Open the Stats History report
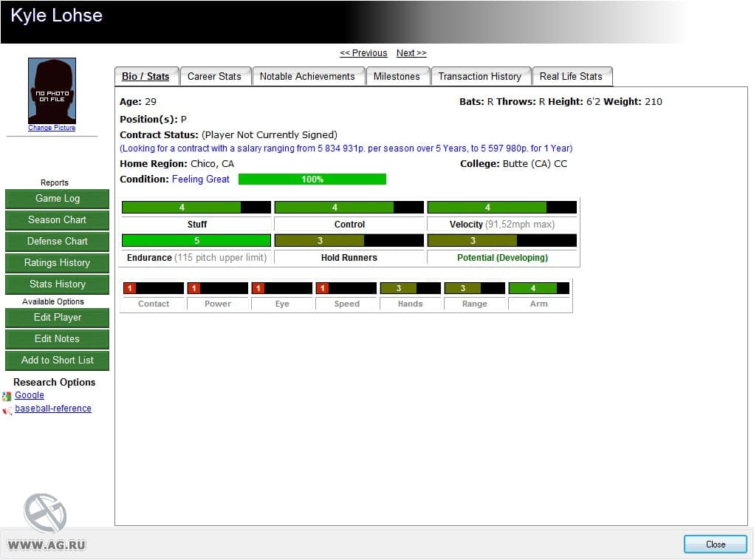 pyautogui.click(x=57, y=284)
